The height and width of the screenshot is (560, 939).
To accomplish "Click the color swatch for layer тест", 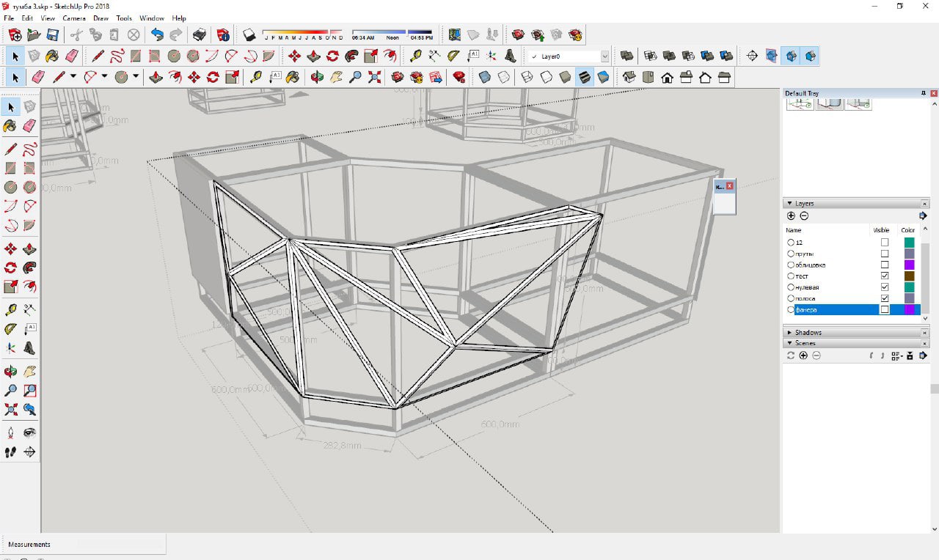I will tap(910, 276).
